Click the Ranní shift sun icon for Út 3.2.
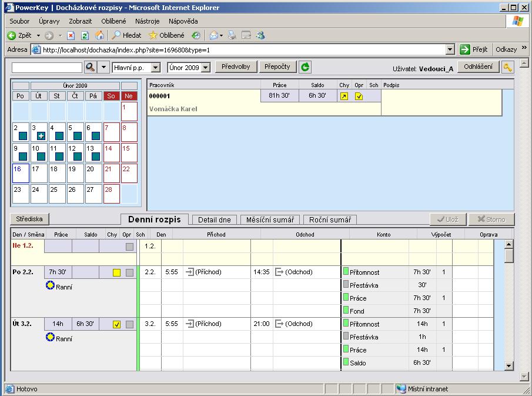The image size is (532, 396). coord(50,337)
